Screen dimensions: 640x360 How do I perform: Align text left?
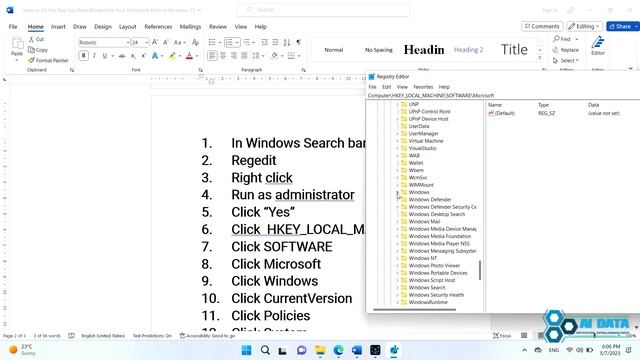click(x=212, y=56)
